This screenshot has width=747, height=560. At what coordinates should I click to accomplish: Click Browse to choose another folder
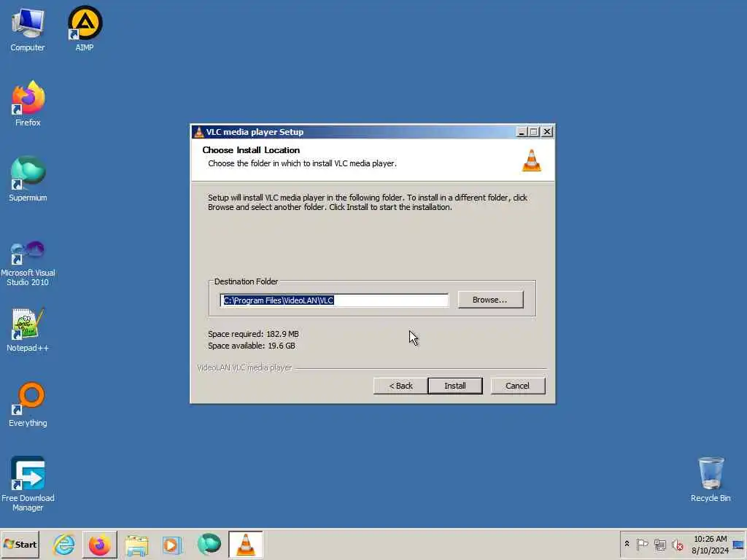(490, 300)
